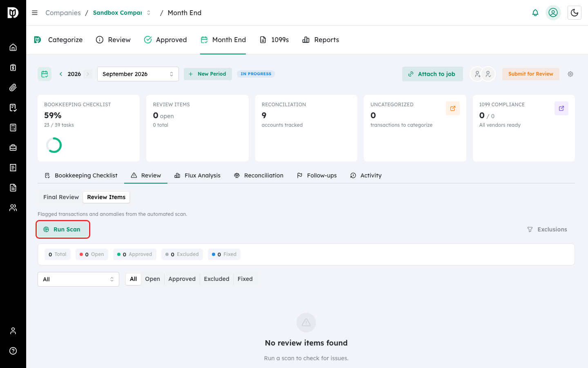Click the IN PROGRESS status badge

pos(256,74)
